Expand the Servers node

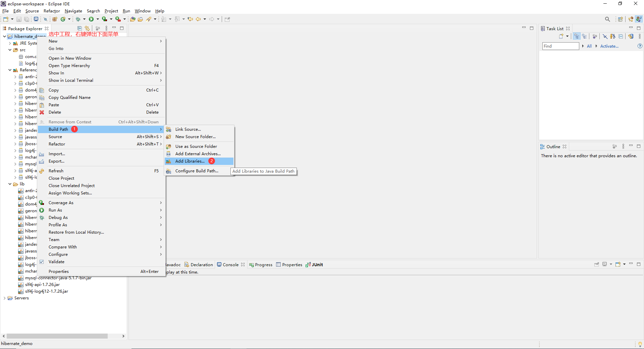(x=5, y=298)
